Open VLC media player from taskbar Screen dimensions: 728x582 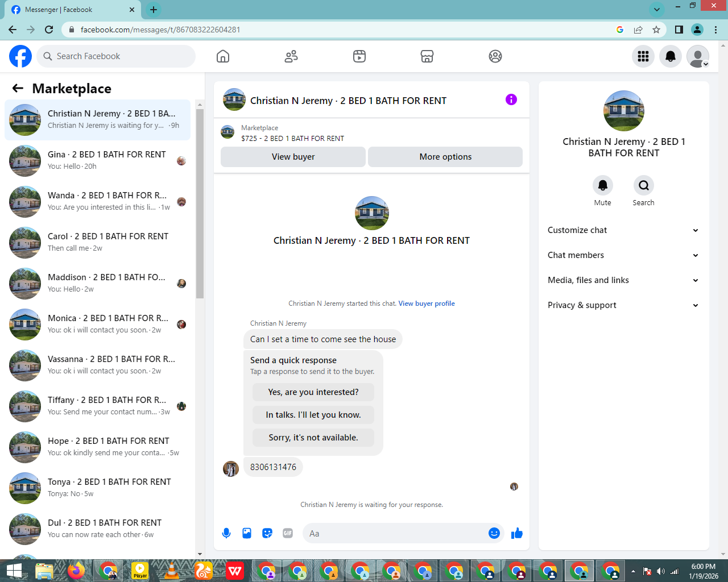[171, 571]
